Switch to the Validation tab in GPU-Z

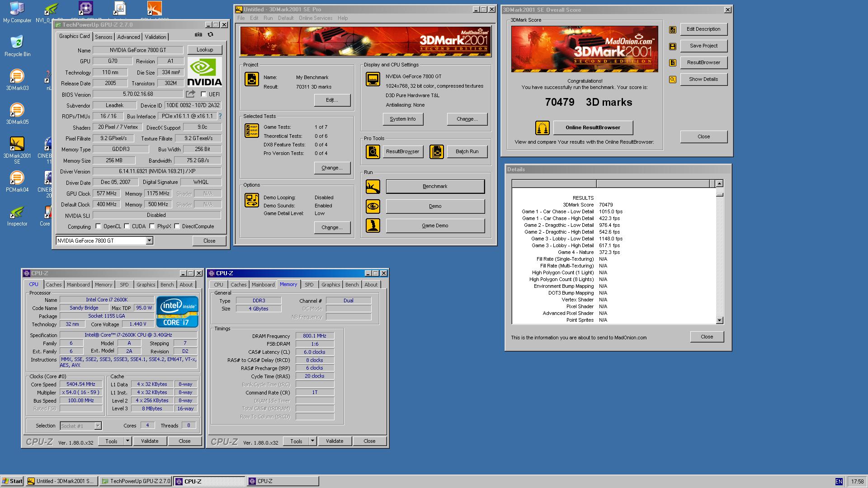156,37
